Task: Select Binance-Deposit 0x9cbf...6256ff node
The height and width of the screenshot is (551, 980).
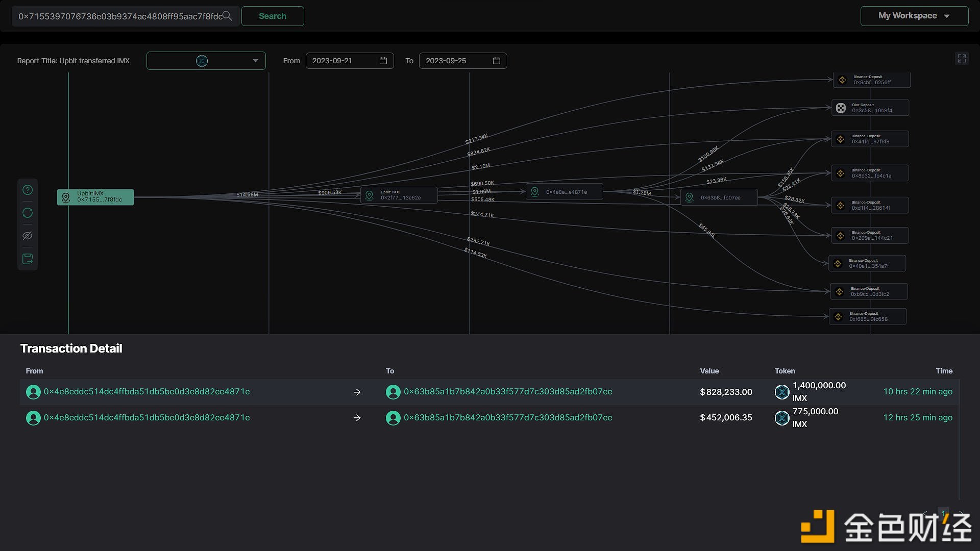Action: click(872, 80)
